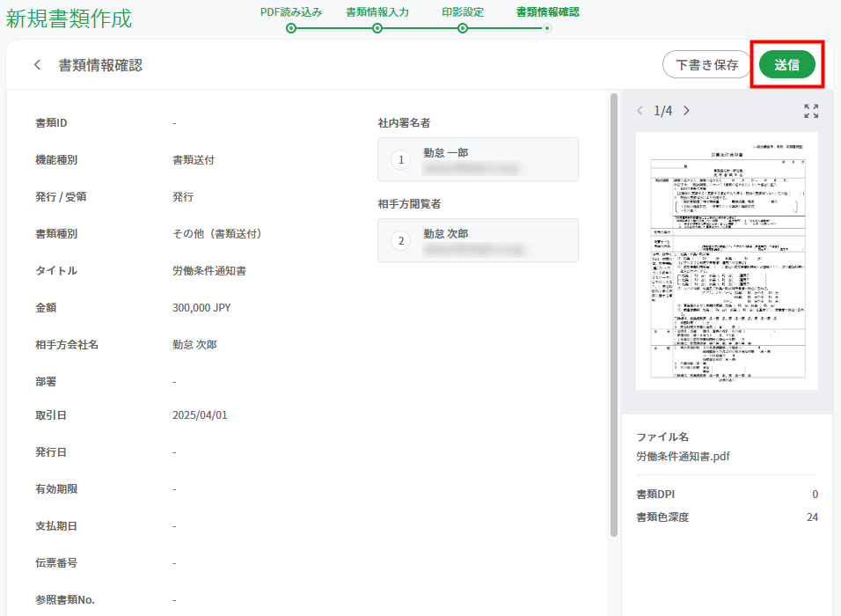Image resolution: width=841 pixels, height=616 pixels.
Task: Select the 書類情報確認 step
Action: tap(547, 27)
